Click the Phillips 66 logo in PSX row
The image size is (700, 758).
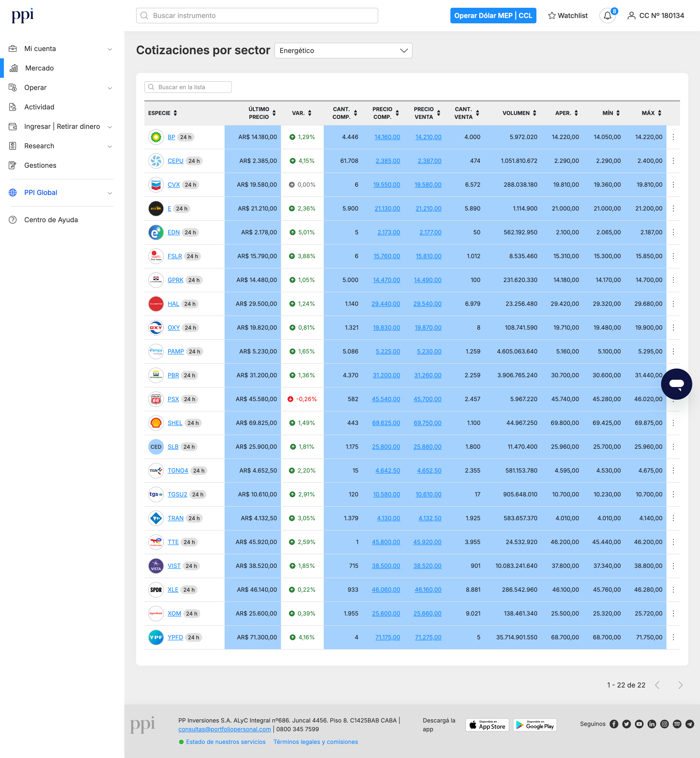(156, 399)
